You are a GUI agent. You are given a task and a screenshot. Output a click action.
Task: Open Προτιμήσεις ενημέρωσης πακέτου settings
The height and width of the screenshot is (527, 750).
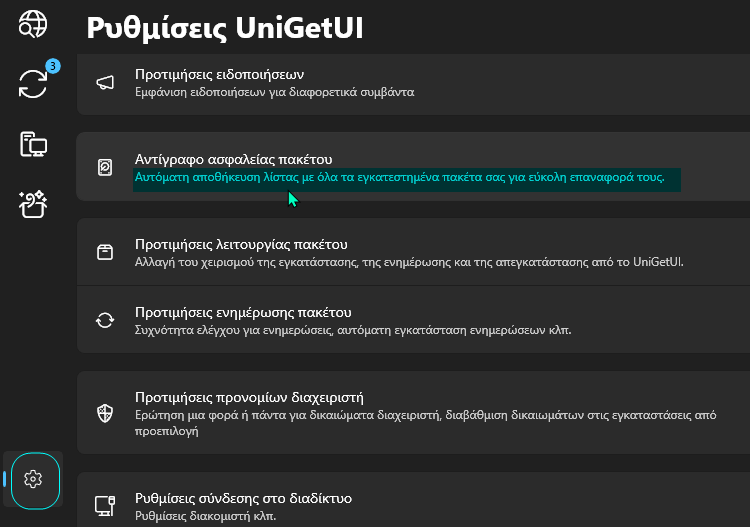click(413, 320)
